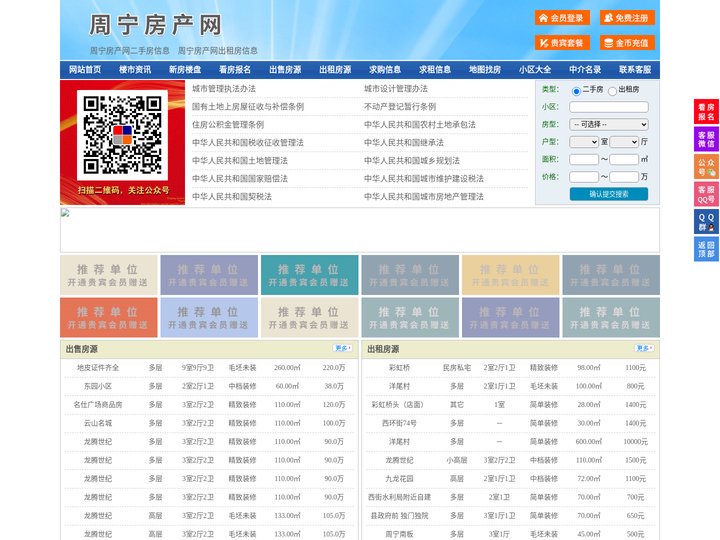Click the teal 推荐单位 tile in the first row
Screen dimensions: 720x540
[x=309, y=275]
